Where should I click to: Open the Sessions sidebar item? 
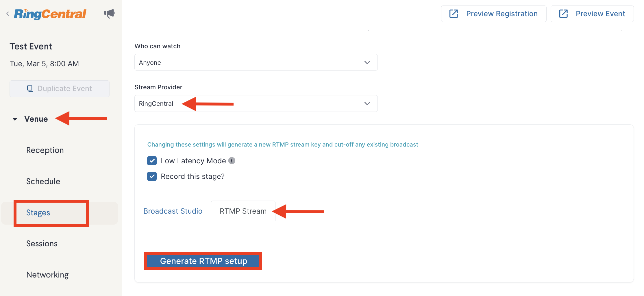[42, 243]
